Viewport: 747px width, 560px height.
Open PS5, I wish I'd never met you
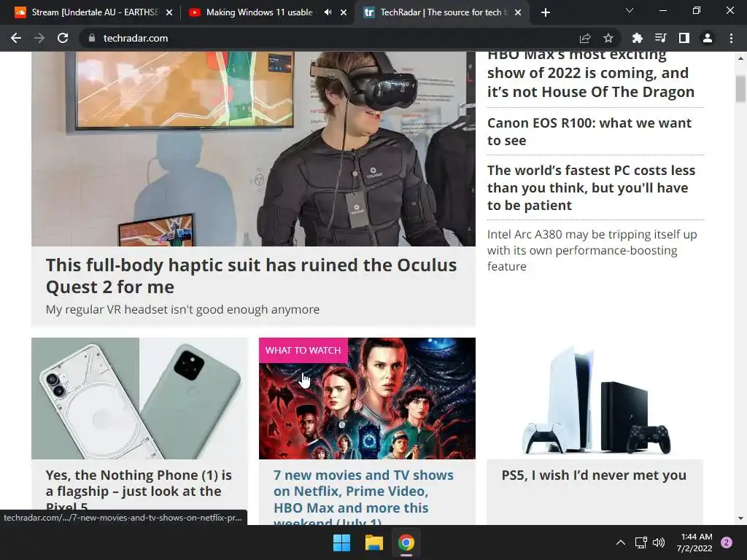pos(594,475)
